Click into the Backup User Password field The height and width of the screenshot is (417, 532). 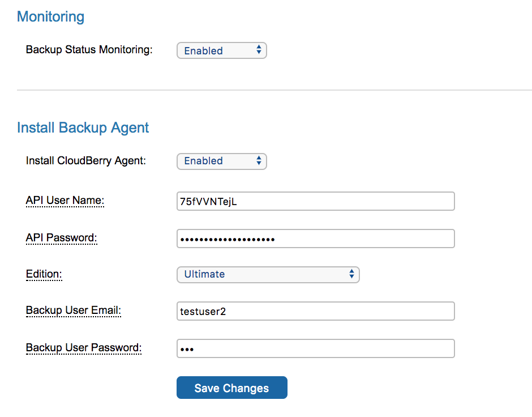pos(316,348)
